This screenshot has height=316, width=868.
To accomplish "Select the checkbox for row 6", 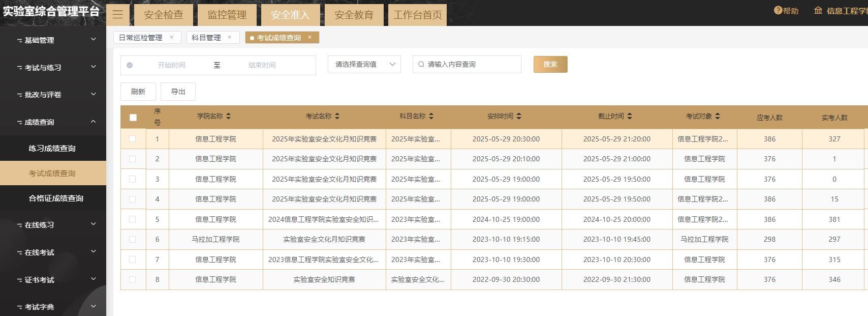I will tap(133, 239).
